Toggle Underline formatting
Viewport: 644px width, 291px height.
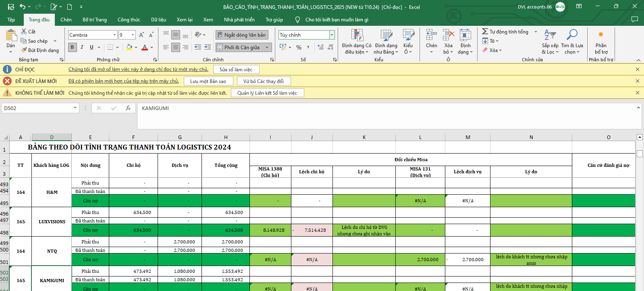coord(91,47)
